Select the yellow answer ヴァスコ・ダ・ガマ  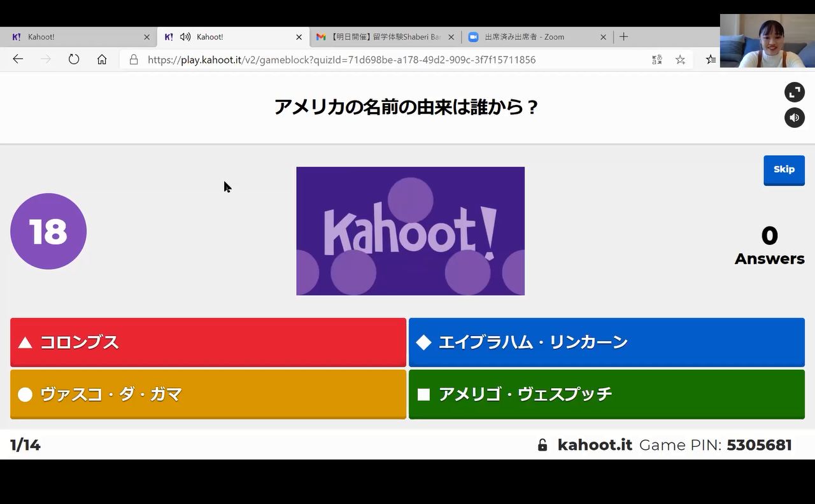pos(208,395)
